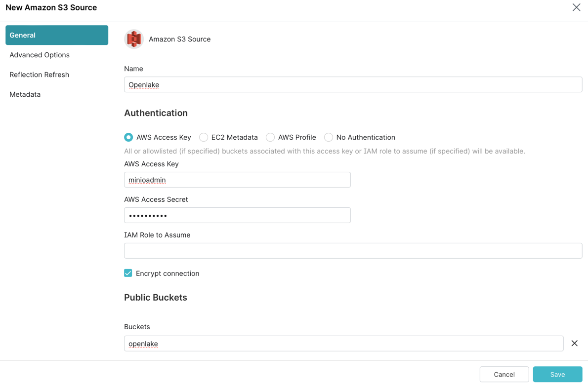Open the General settings tab
The image size is (588, 386).
point(57,35)
